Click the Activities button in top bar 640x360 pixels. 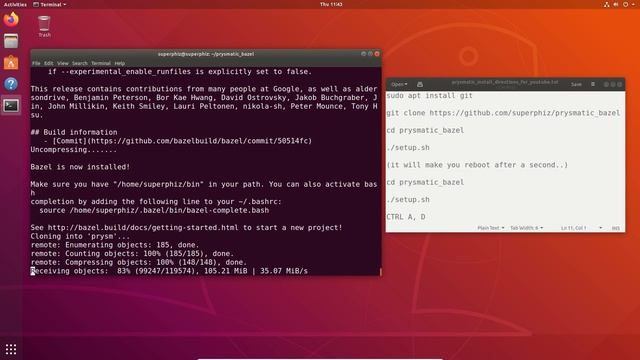coord(15,4)
